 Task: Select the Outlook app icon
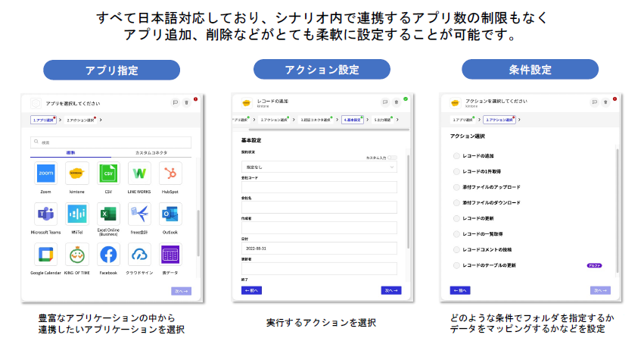coord(170,214)
